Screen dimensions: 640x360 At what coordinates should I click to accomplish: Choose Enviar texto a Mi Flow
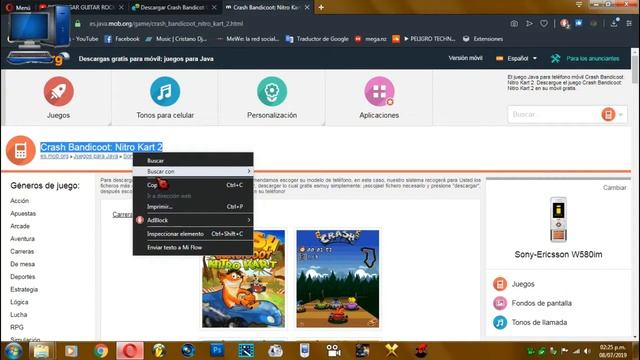(193, 247)
